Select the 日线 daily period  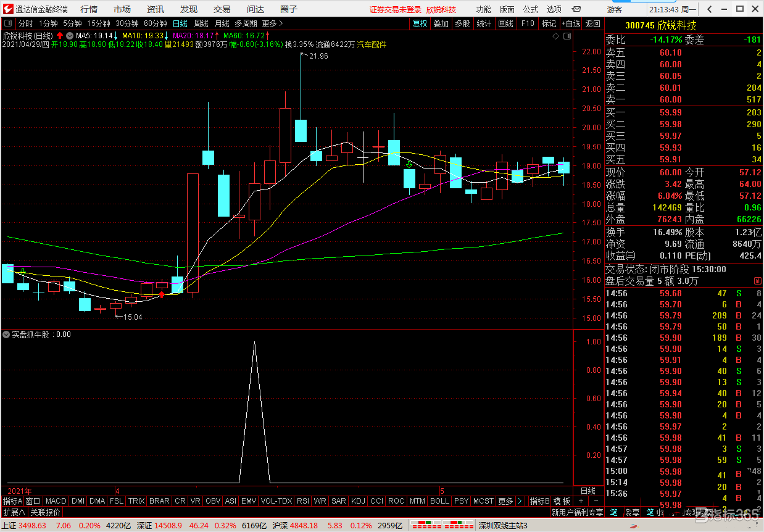click(x=180, y=23)
